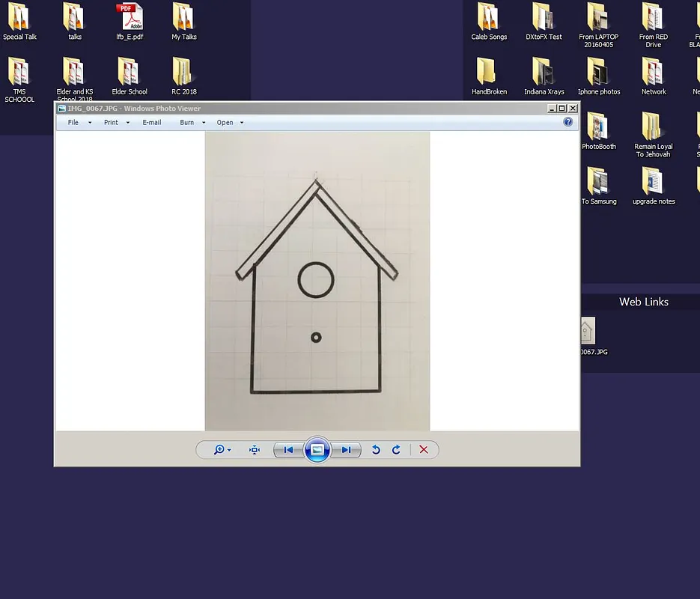Screen dimensions: 700x599
Task: Open the Print menu
Action: pyautogui.click(x=111, y=122)
